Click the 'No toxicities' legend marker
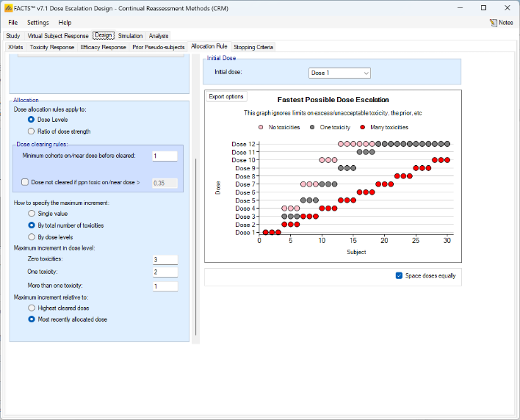Image resolution: width=520 pixels, height=420 pixels. (262, 127)
